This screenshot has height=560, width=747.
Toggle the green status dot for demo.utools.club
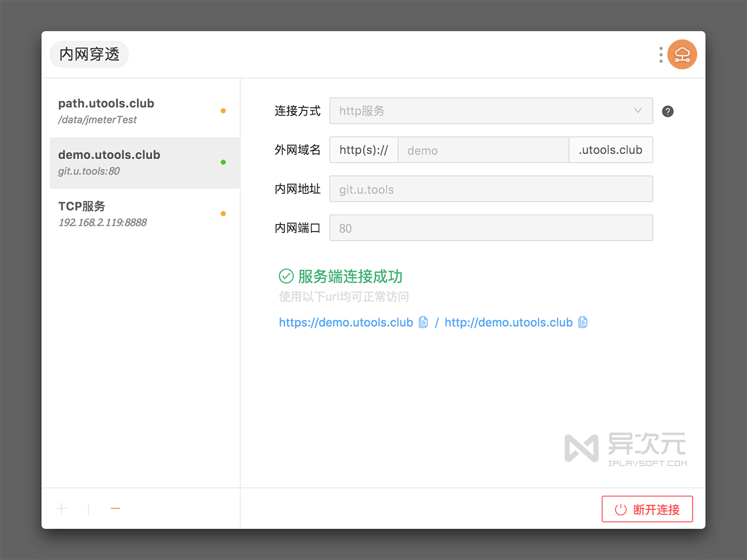pyautogui.click(x=223, y=162)
